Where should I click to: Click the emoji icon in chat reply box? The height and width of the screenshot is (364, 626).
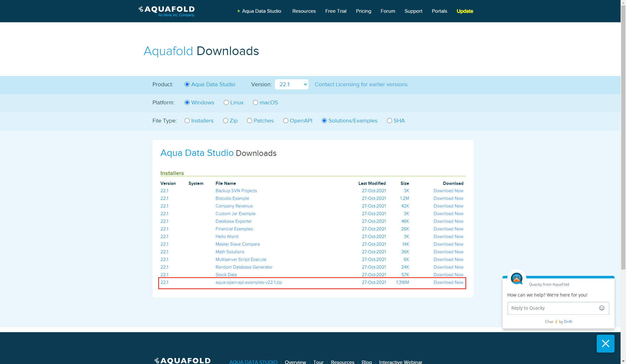(601, 308)
